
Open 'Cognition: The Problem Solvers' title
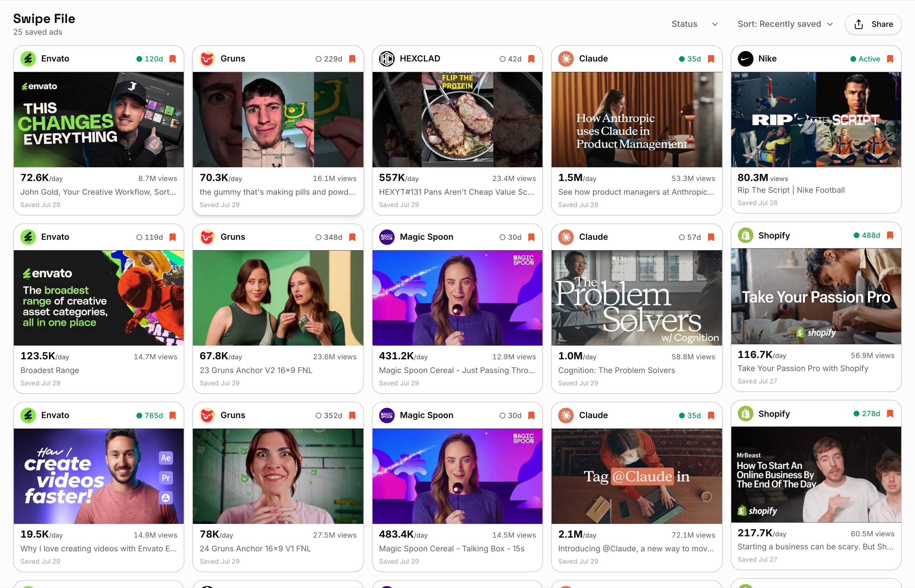616,370
